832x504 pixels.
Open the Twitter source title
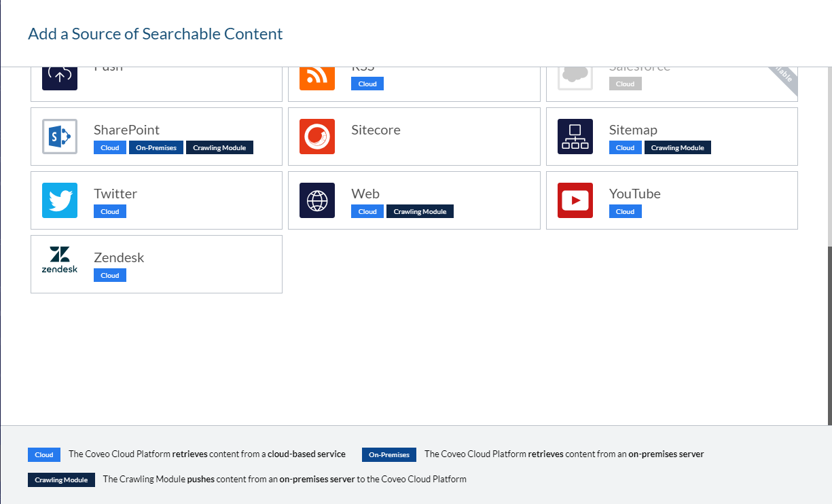click(x=115, y=194)
